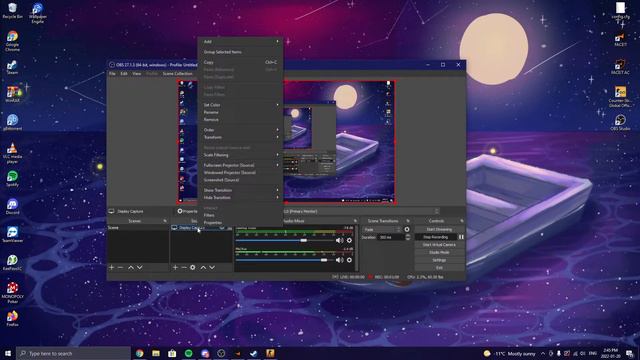Choose Windowed Projector (Source)
Viewport: 640px width, 360px height.
point(240,173)
